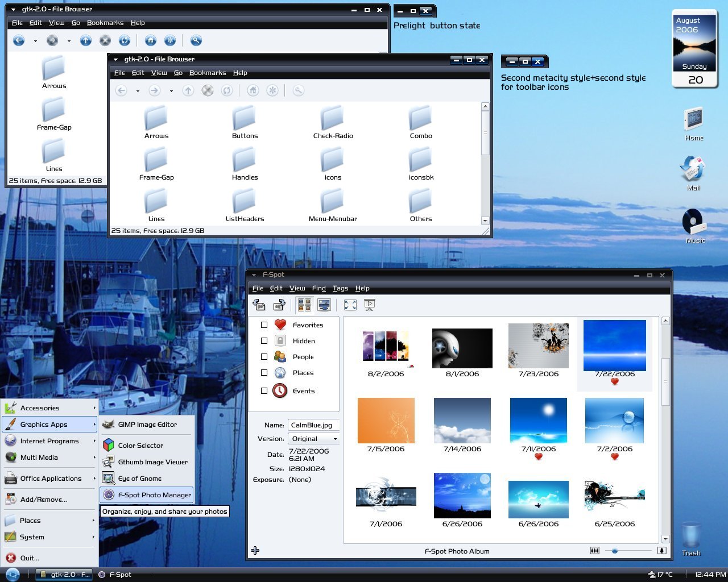The width and height of the screenshot is (728, 582).
Task: Click the start orb on taskbar
Action: [13, 575]
